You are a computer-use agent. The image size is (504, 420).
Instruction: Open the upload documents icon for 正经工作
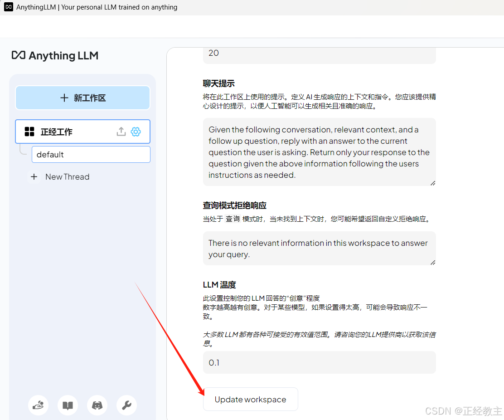pos(121,132)
